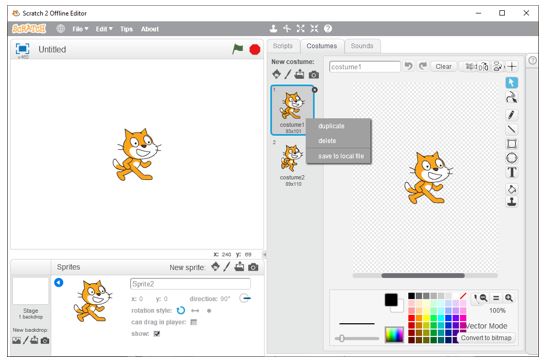This screenshot has height=363, width=546.
Task: Set rotation style to all around
Action: [181, 310]
